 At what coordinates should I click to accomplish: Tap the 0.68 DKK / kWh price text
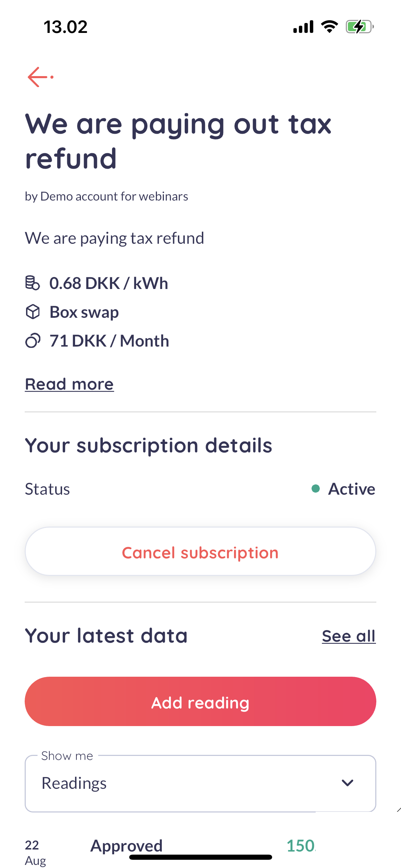(109, 283)
